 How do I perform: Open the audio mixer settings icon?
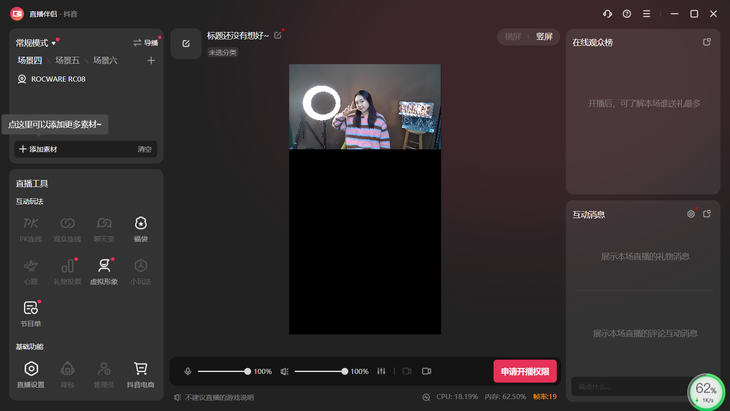coord(381,371)
